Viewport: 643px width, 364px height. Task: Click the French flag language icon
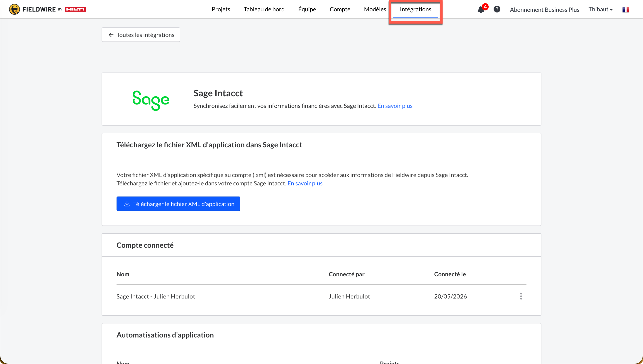pyautogui.click(x=626, y=10)
